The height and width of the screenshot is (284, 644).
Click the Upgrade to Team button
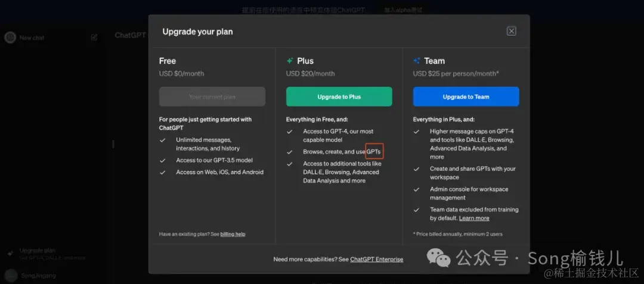[466, 96]
